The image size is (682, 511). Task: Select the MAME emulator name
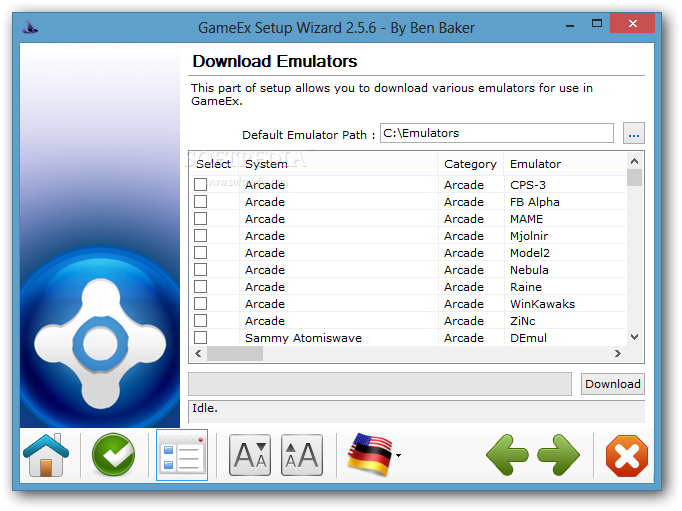[x=526, y=219]
